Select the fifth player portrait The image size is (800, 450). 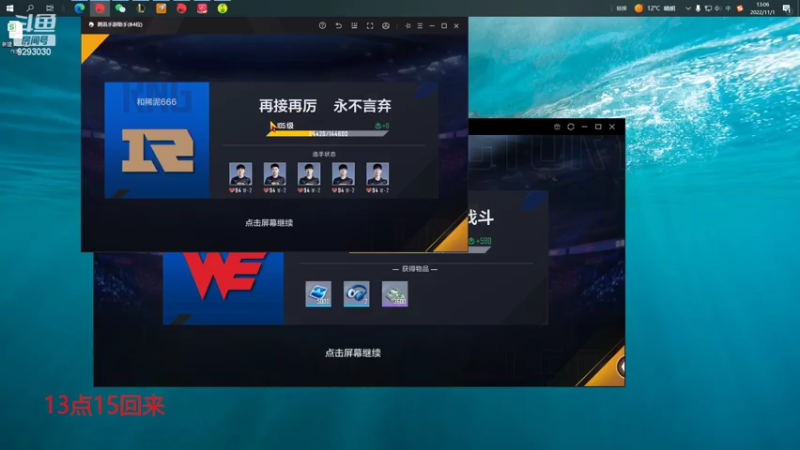(x=378, y=174)
